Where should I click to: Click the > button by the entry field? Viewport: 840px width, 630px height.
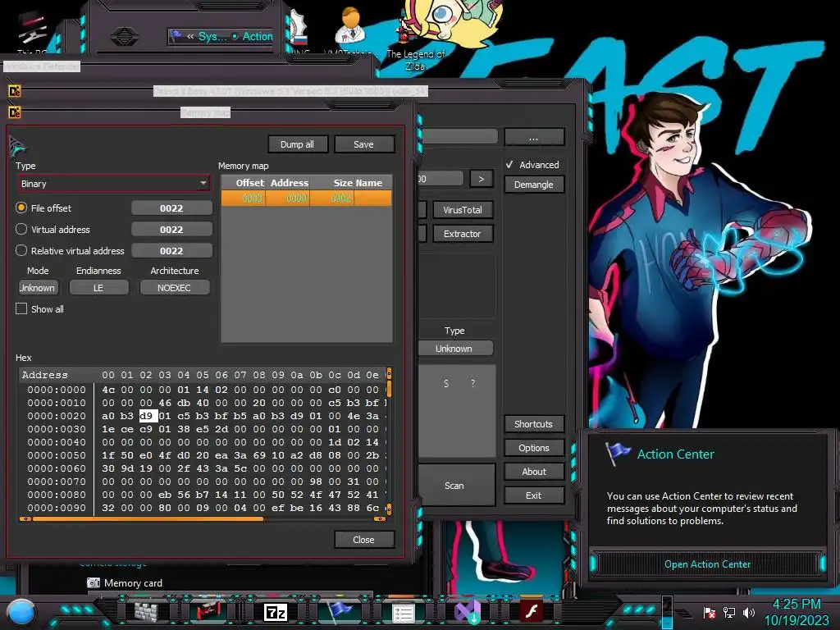[481, 179]
